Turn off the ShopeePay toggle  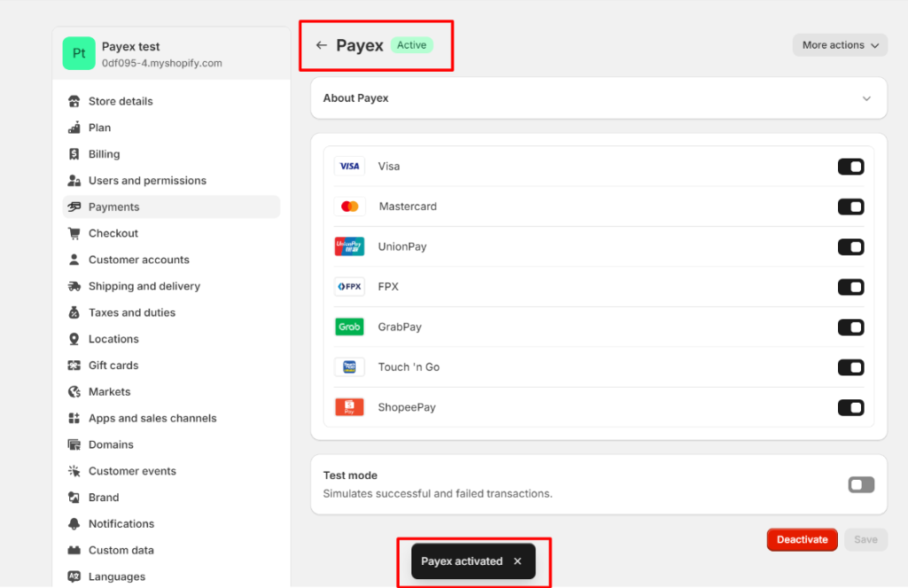click(850, 407)
